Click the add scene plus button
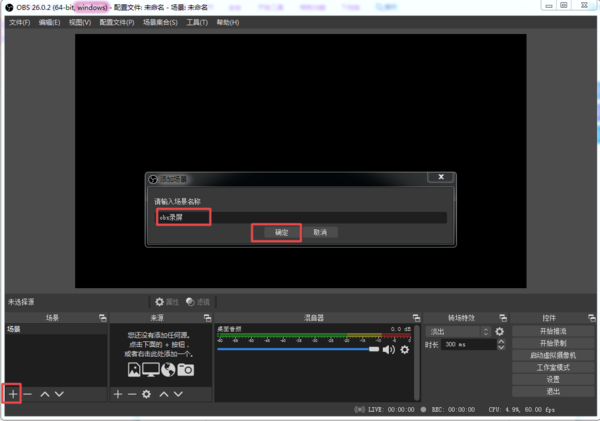This screenshot has height=421, width=600. (x=13, y=394)
